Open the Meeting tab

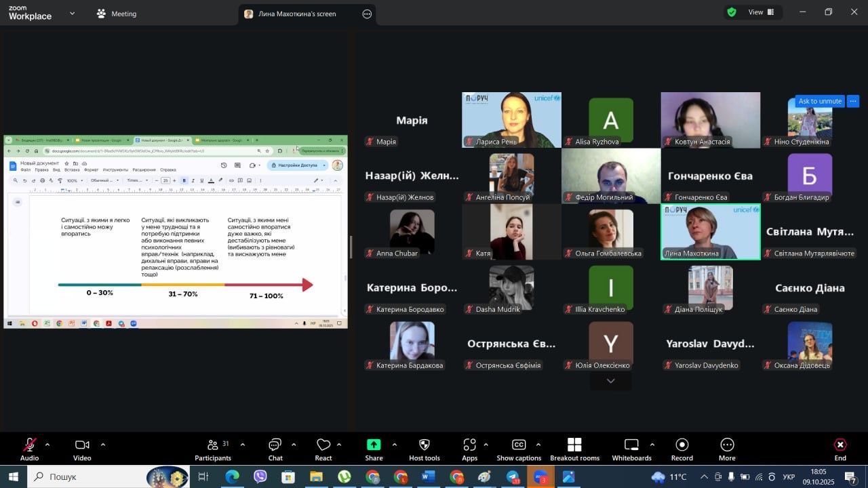point(116,14)
